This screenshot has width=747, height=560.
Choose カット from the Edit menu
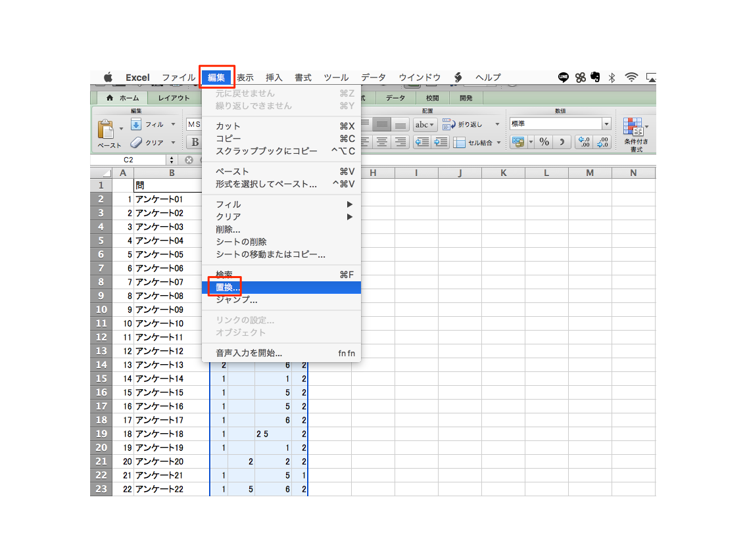(x=281, y=126)
